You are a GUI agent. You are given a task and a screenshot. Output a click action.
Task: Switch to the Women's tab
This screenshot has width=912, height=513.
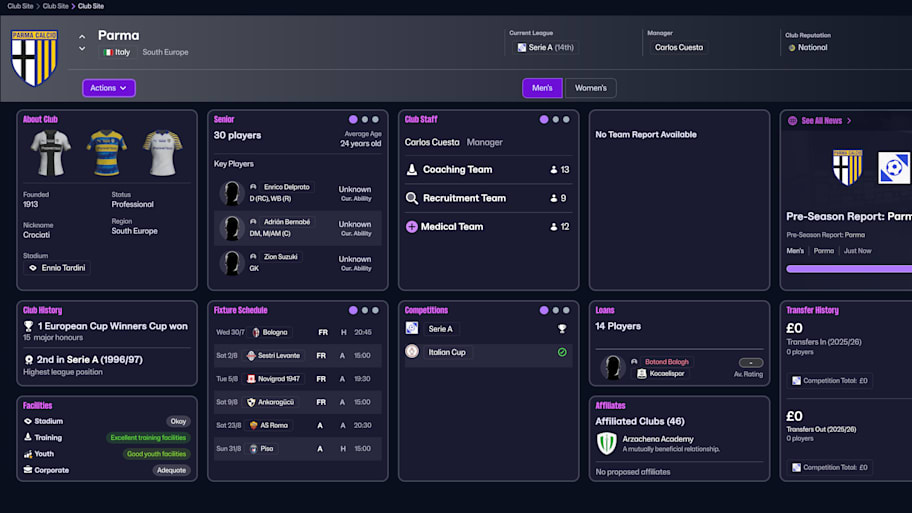590,88
